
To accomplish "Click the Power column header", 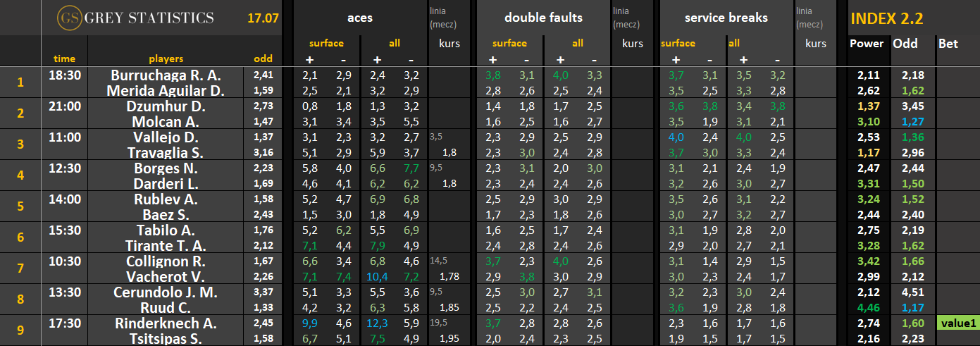I will [x=867, y=44].
